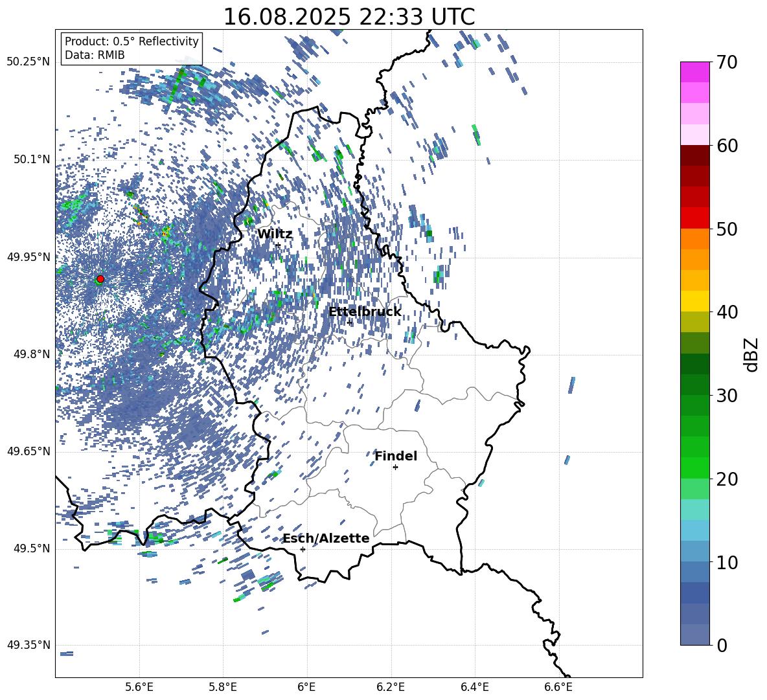Click the 49.8°N latitude label
767x700 pixels.
tap(32, 354)
